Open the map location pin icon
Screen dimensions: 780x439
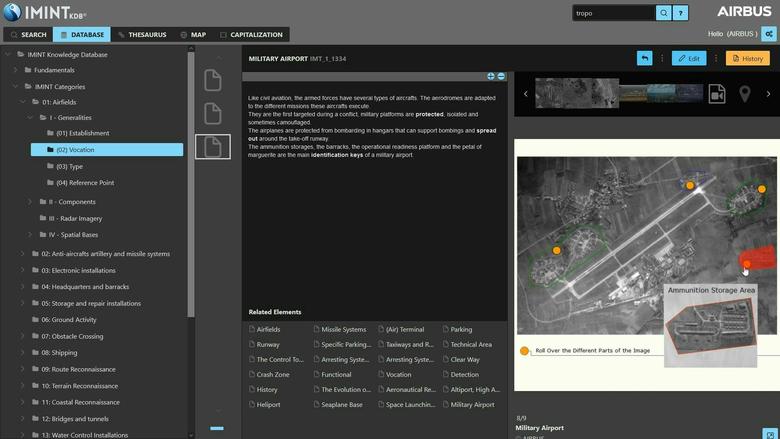[744, 93]
